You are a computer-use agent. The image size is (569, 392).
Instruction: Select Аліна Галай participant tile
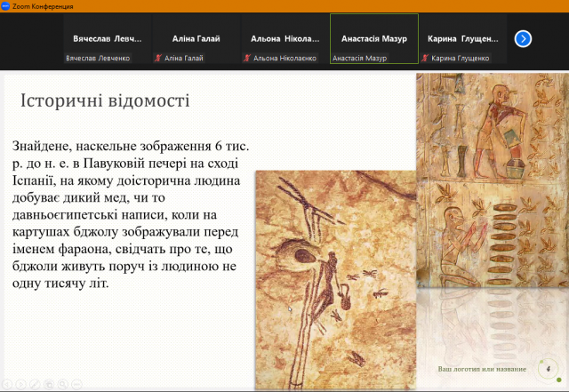[x=196, y=39]
